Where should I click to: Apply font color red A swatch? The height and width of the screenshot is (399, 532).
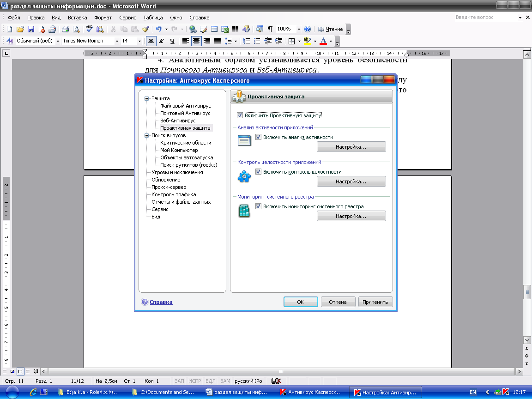point(323,41)
